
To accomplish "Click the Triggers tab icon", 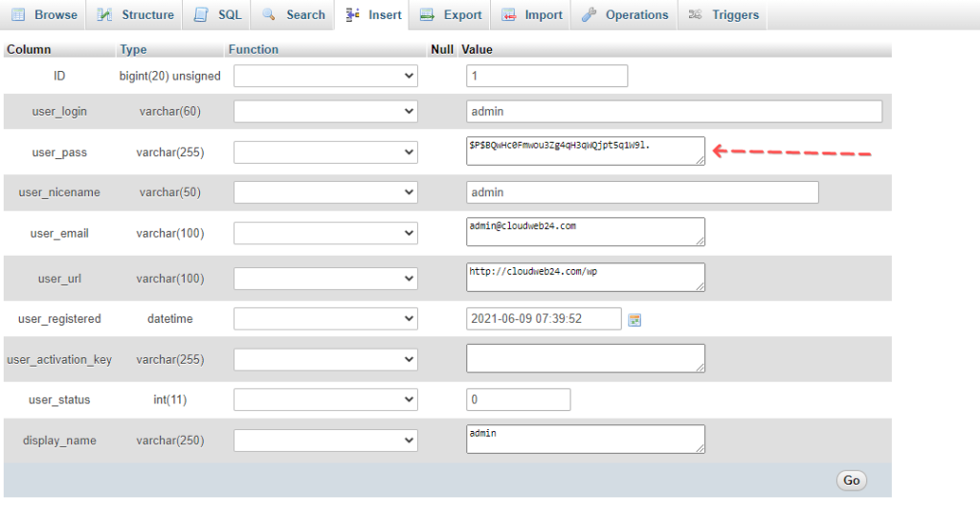I will 695,14.
